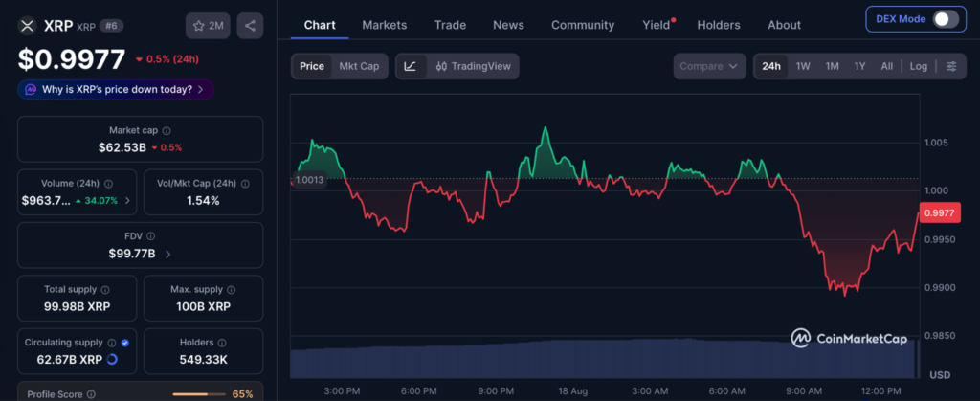Click the #6 rank badge

(x=111, y=26)
